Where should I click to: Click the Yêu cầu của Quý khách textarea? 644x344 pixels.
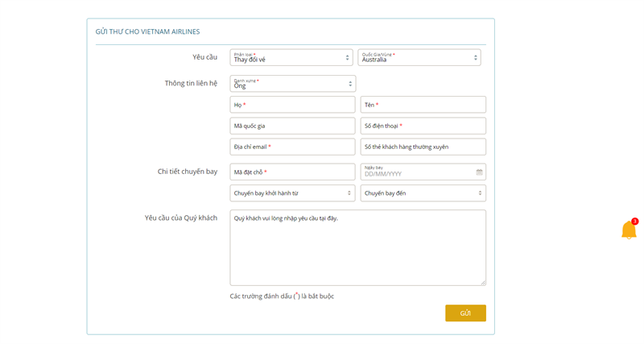click(357, 248)
